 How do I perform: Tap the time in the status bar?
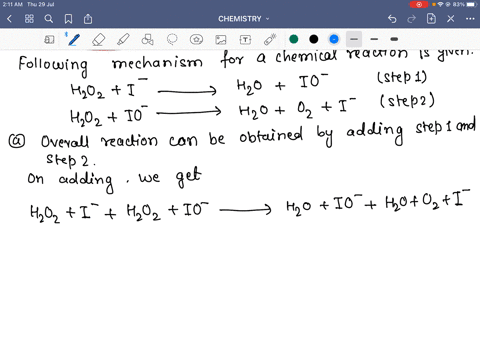pos(13,4)
